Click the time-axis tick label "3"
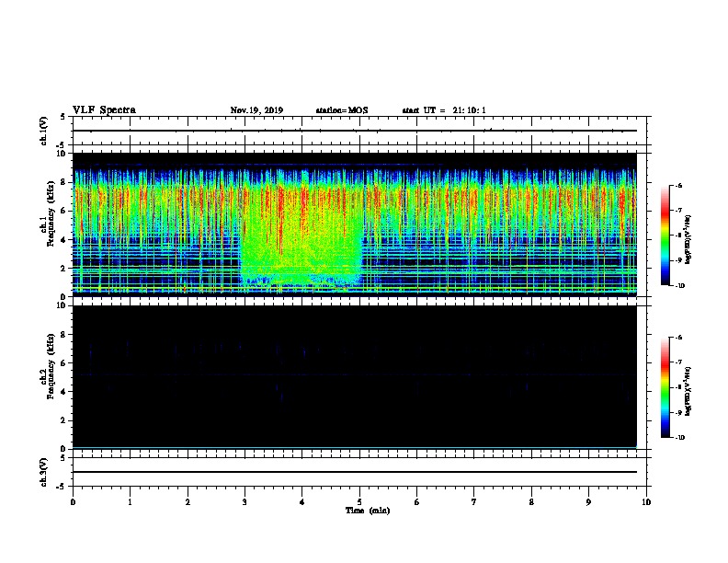This screenshot has width=728, height=563. click(x=245, y=502)
